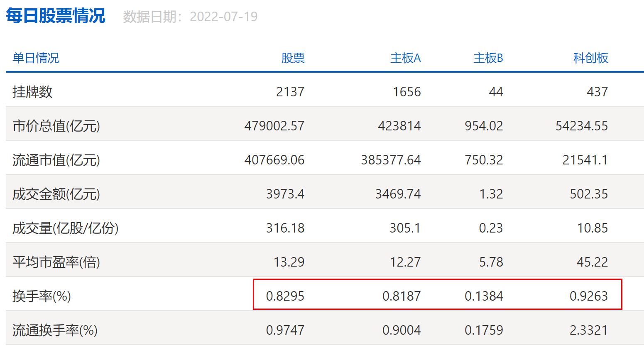Click P/E ratio 13.29
The width and height of the screenshot is (644, 348).
point(289,262)
